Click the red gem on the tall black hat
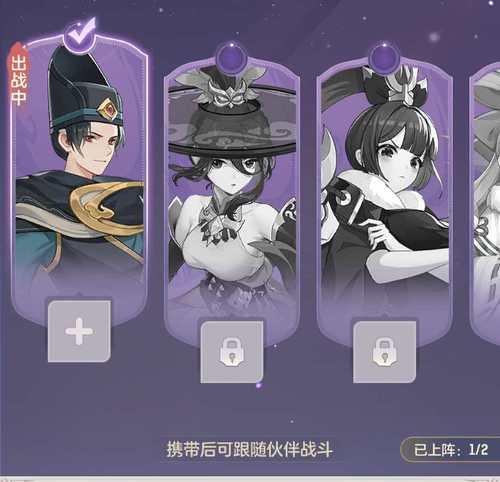 tap(109, 109)
